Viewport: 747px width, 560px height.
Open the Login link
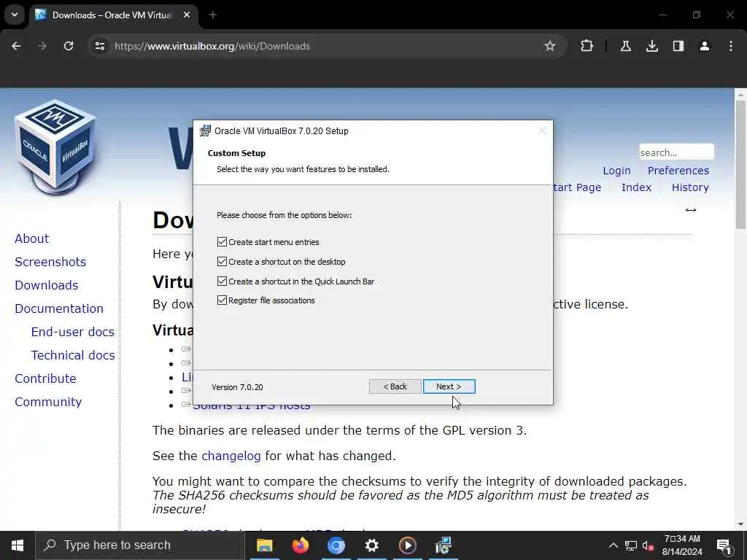point(616,171)
